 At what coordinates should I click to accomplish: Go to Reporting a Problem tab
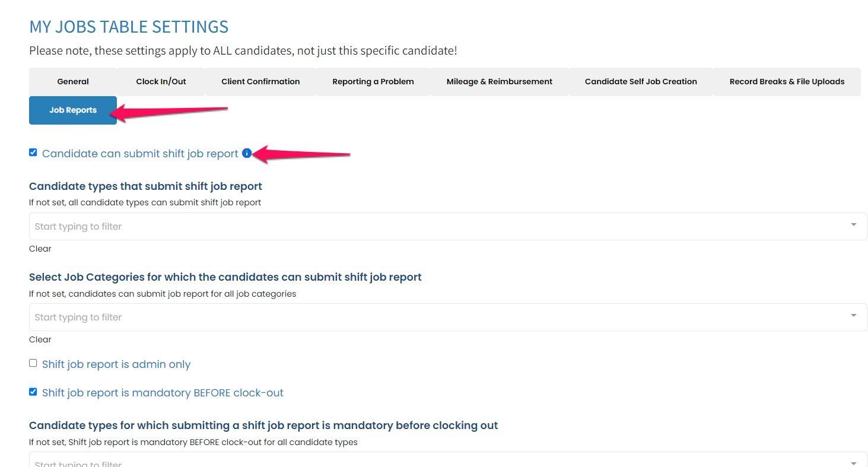pyautogui.click(x=373, y=82)
